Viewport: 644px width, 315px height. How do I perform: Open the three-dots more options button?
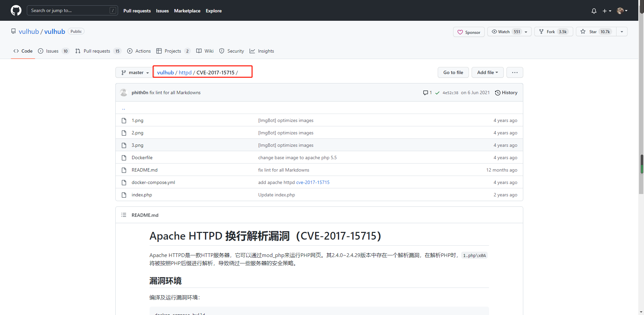click(x=515, y=72)
